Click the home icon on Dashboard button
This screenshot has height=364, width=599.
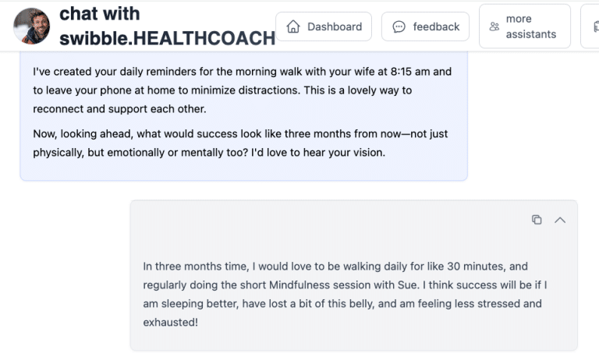293,27
